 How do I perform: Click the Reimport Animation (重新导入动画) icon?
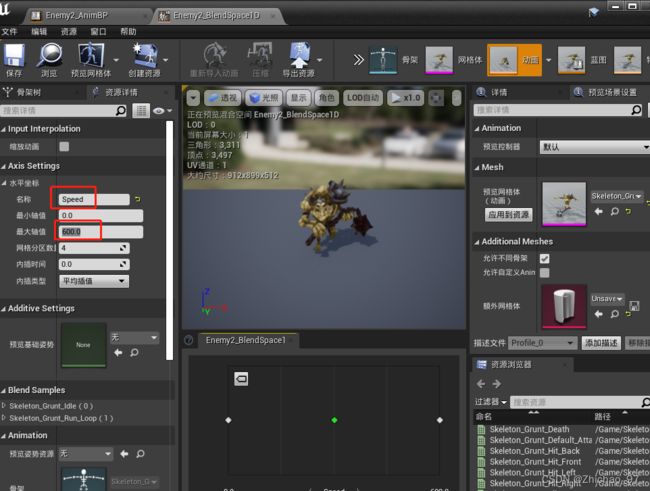[214, 56]
